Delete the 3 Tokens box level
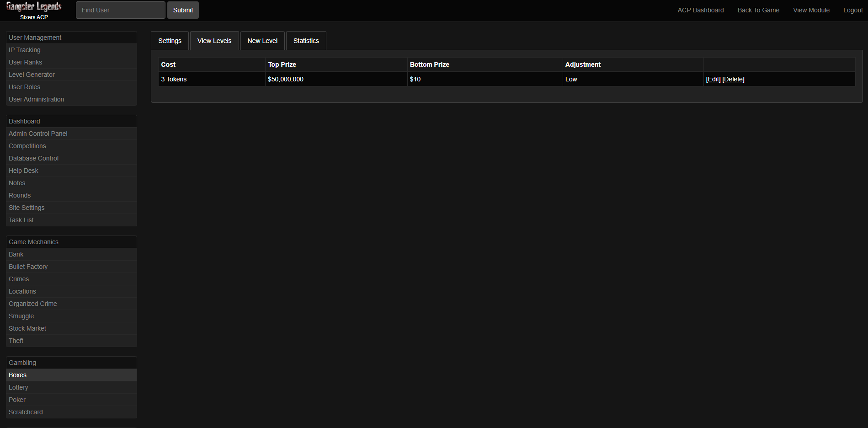Image resolution: width=868 pixels, height=428 pixels. click(x=733, y=79)
